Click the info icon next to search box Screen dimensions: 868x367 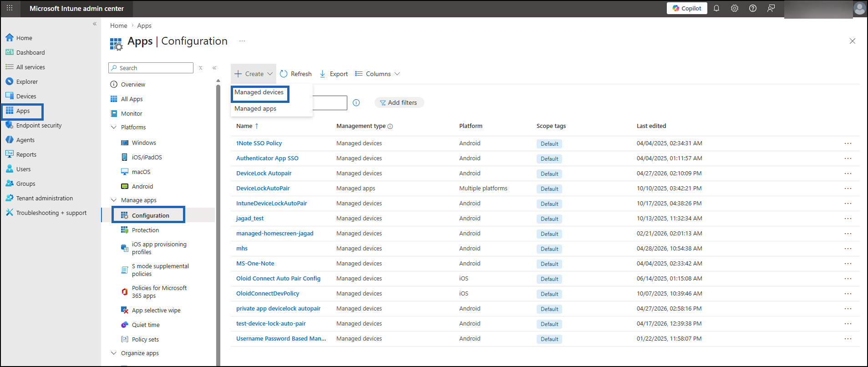(x=356, y=103)
